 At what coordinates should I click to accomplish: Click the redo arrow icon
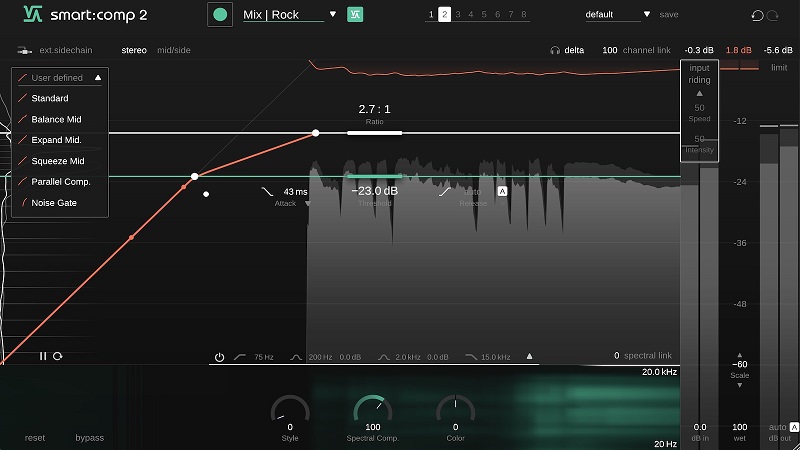pyautogui.click(x=772, y=15)
